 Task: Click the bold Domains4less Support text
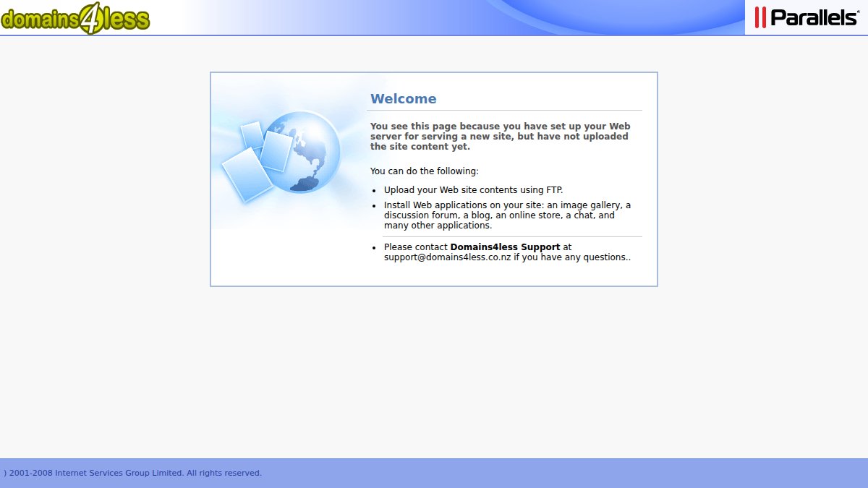pyautogui.click(x=505, y=247)
